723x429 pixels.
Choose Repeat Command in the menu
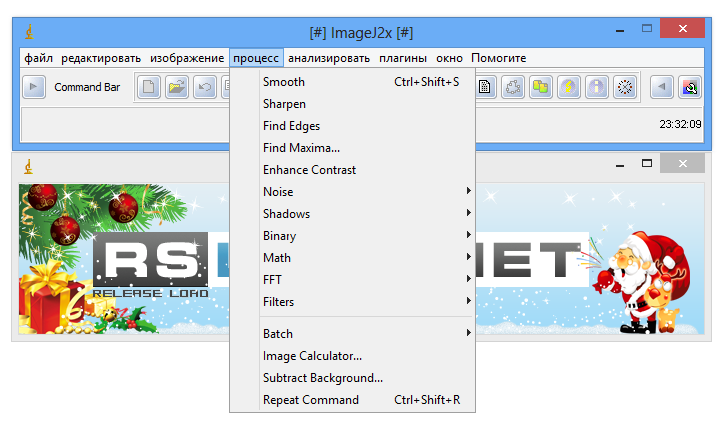[x=352, y=400]
